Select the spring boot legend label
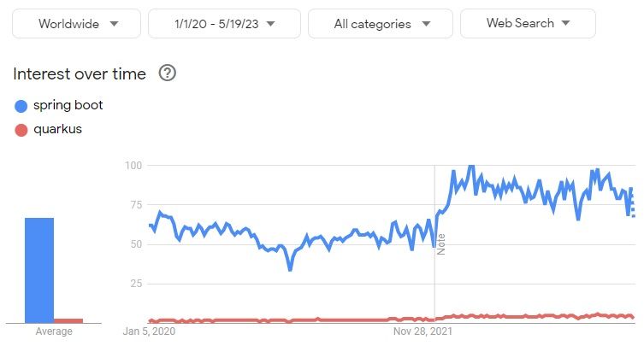This screenshot has width=644, height=346. (68, 105)
